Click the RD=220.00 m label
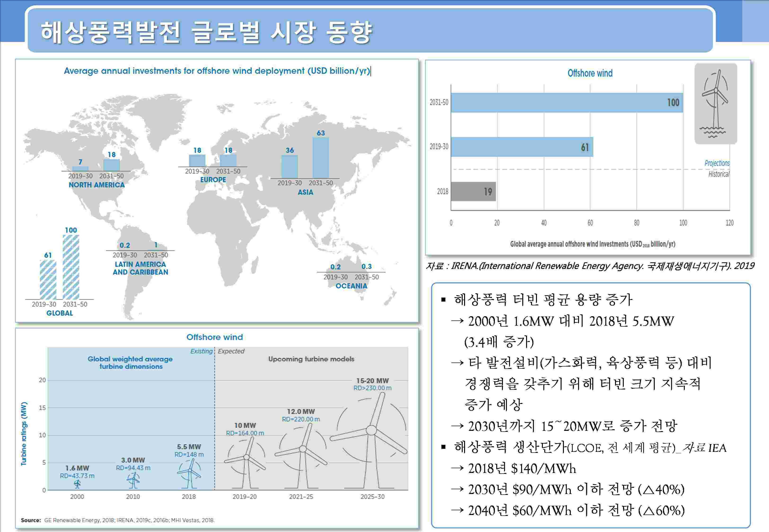 (301, 419)
